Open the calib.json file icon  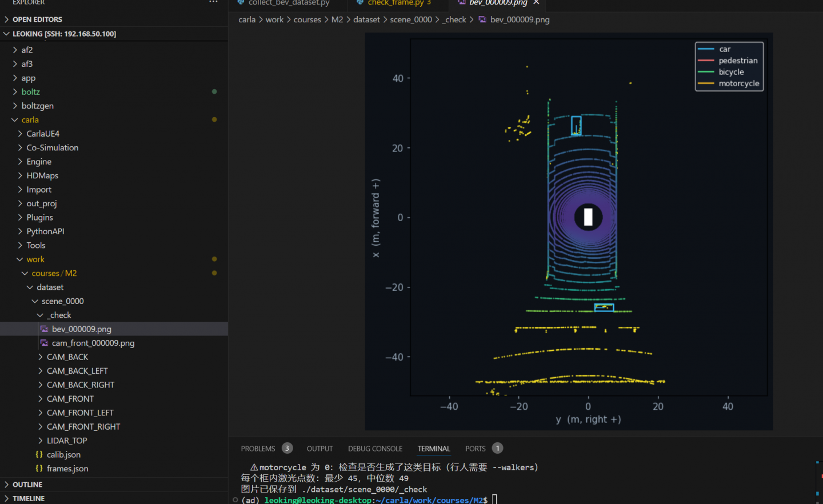coord(39,455)
